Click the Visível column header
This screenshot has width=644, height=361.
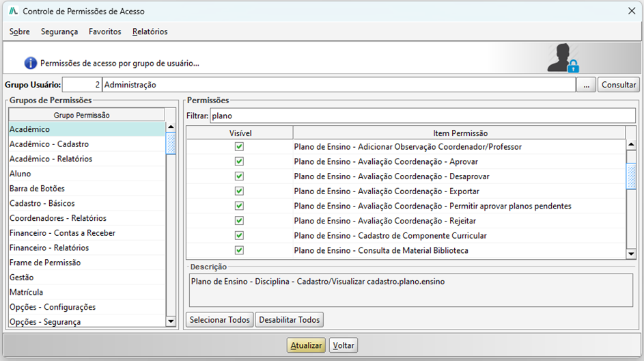[x=240, y=133]
